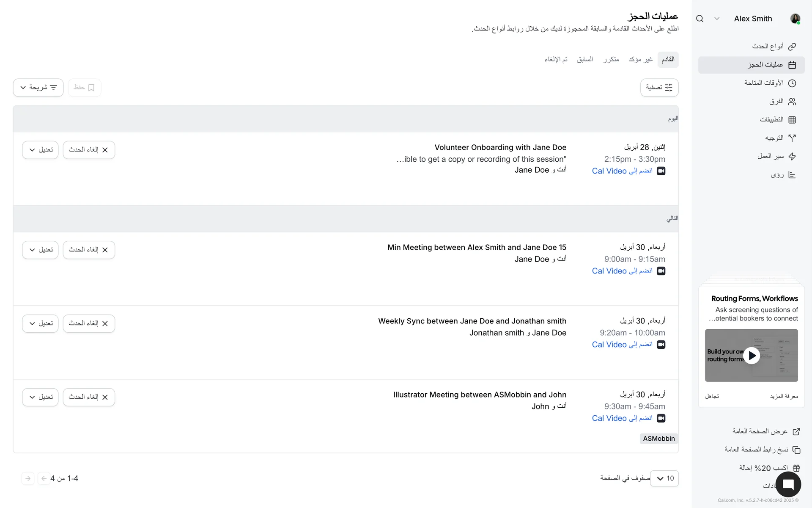Open Insights via the chart icon
This screenshot has width=812, height=508.
[x=792, y=175]
